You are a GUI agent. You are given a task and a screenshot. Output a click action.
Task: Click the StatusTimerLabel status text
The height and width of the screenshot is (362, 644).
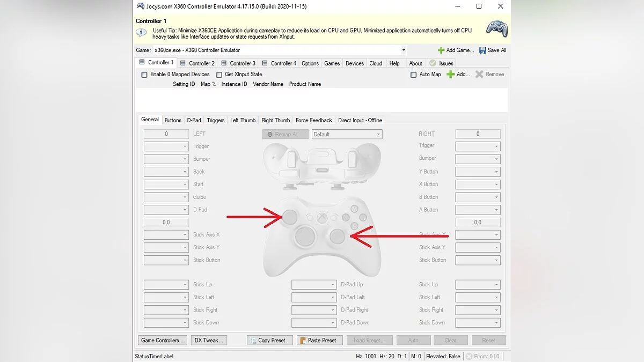pyautogui.click(x=154, y=356)
